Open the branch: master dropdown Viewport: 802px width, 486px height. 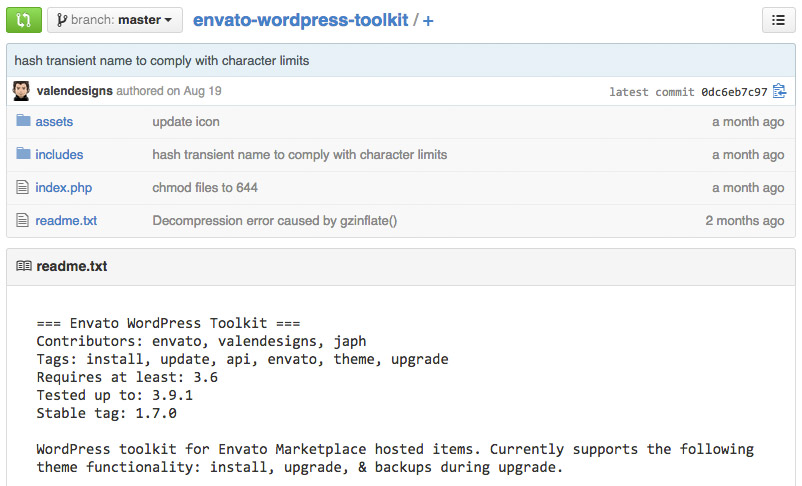pyautogui.click(x=115, y=20)
